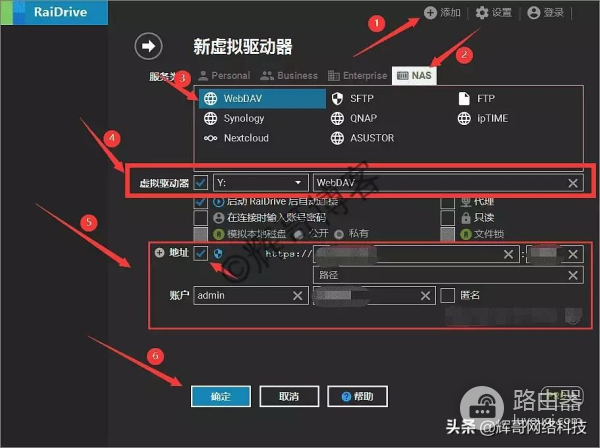Click the blue shield icon by address
The width and height of the screenshot is (600, 448).
(218, 253)
